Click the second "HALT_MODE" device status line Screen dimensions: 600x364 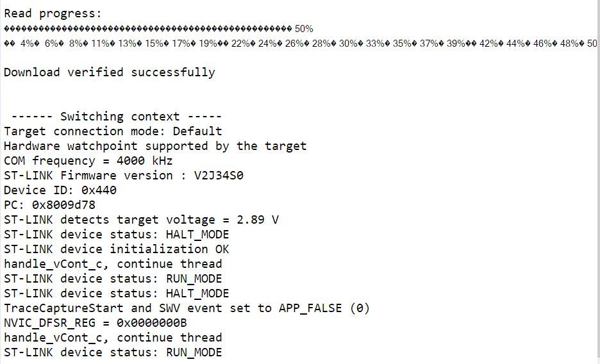click(116, 294)
